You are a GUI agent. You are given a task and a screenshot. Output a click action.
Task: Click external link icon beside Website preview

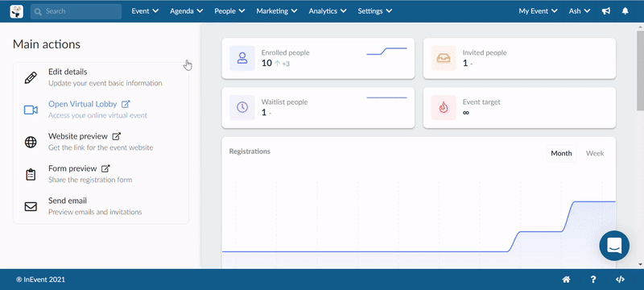(117, 136)
